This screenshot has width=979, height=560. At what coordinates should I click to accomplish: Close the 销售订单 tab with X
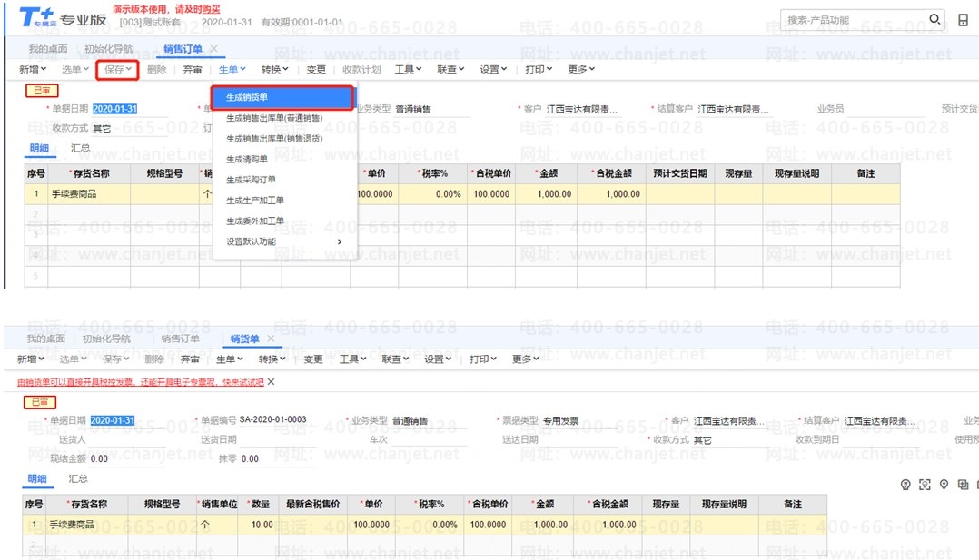pos(213,49)
